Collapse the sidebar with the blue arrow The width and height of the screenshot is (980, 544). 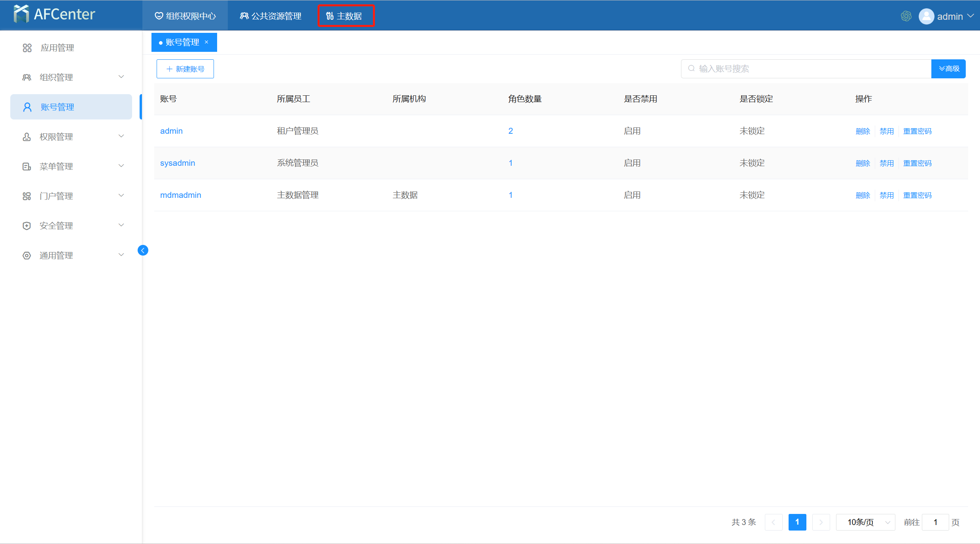pyautogui.click(x=143, y=250)
